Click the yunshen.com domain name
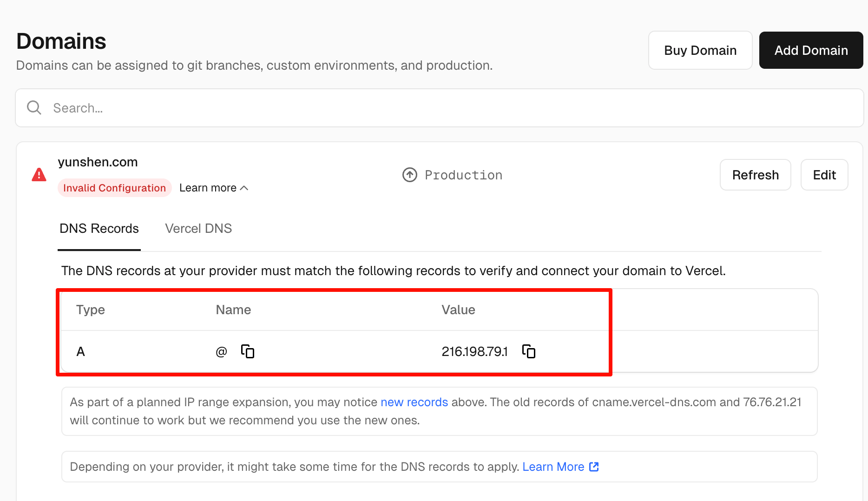Image resolution: width=868 pixels, height=501 pixels. (98, 162)
